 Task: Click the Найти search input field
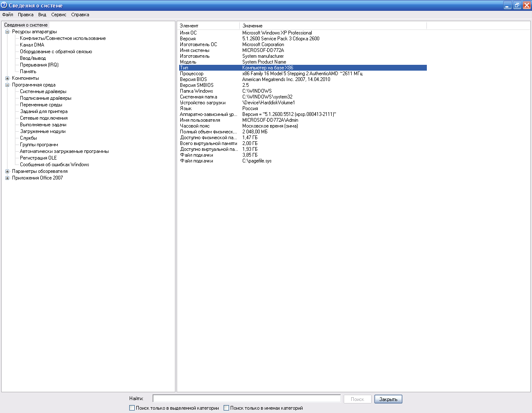coord(246,398)
